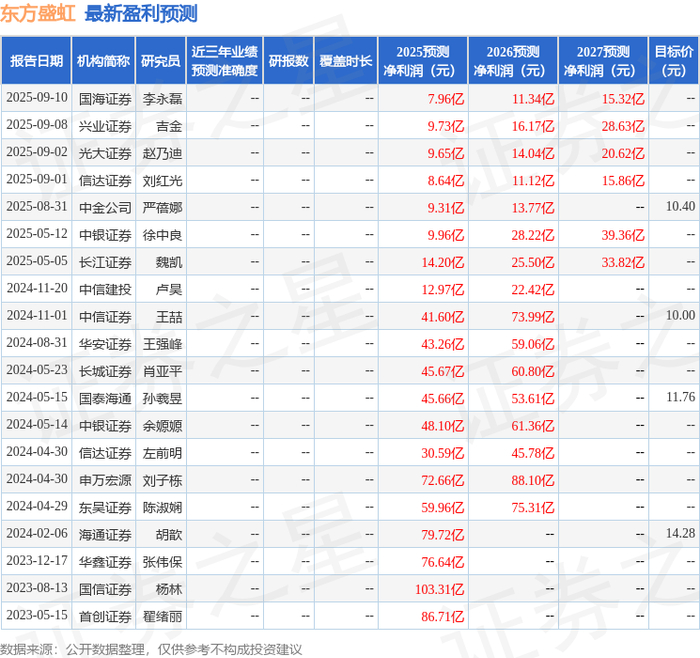Click the 目标价(元) column header

[x=673, y=61]
